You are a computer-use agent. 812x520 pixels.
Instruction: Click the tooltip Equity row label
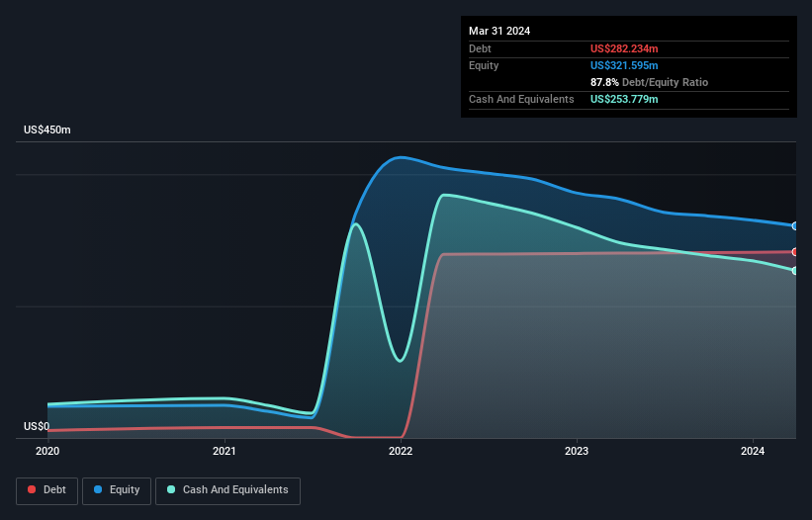(x=484, y=65)
